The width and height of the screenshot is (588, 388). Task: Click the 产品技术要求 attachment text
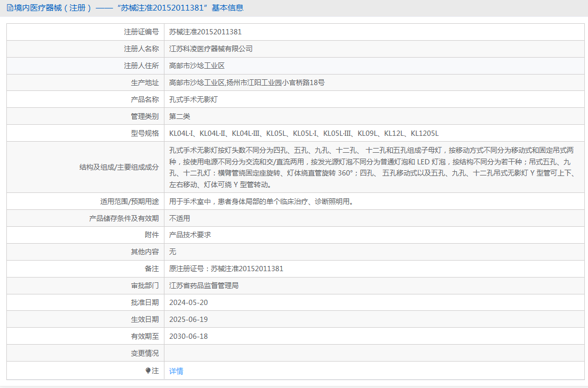coord(190,235)
